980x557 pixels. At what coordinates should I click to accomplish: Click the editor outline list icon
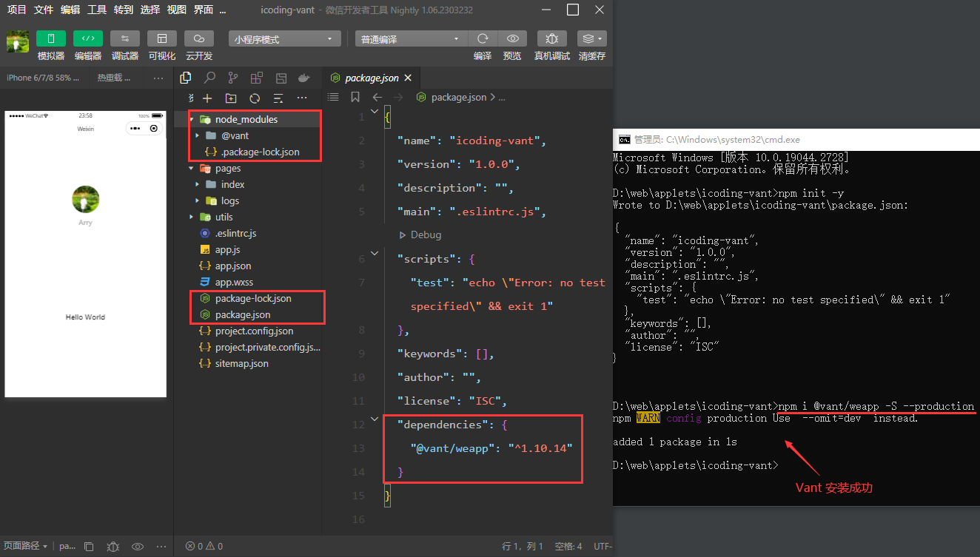[x=333, y=97]
